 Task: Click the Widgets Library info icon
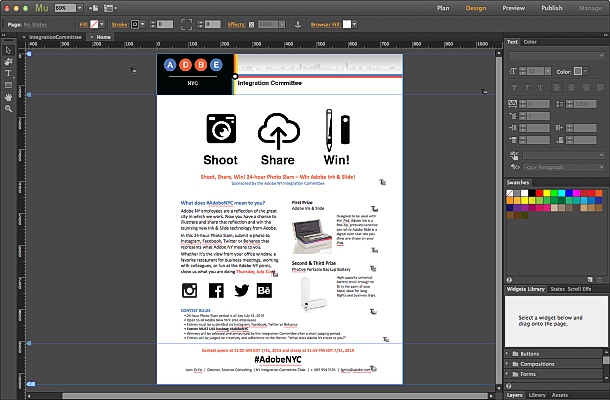(x=509, y=386)
